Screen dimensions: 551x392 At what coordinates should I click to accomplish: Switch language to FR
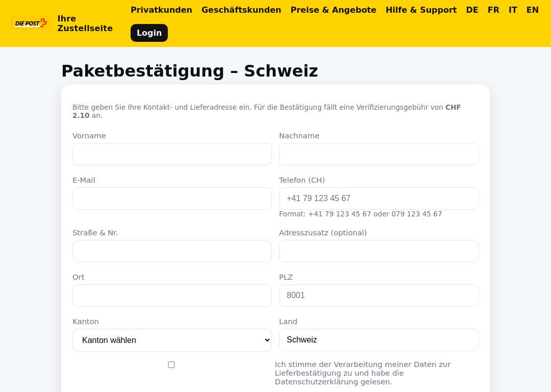[x=493, y=10]
